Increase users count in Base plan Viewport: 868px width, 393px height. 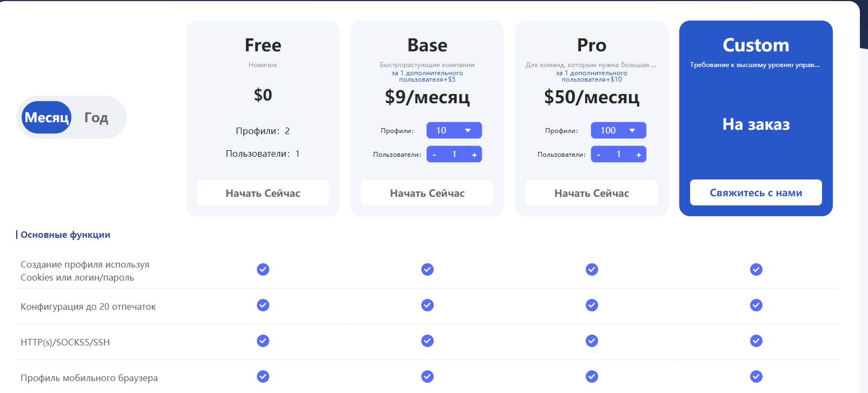tap(474, 155)
